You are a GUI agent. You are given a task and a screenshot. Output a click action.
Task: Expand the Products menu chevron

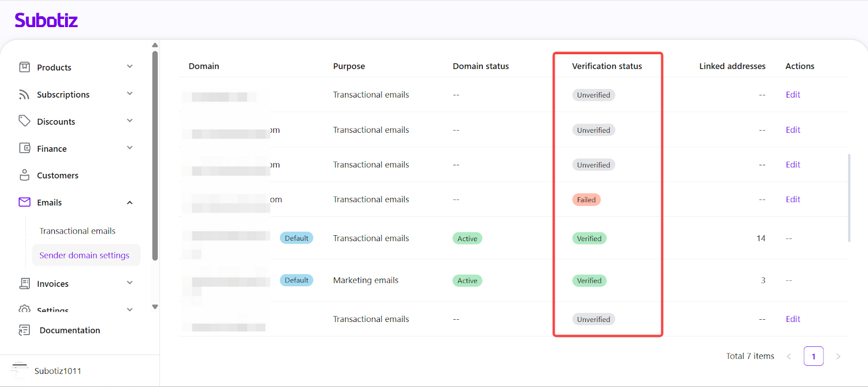point(130,67)
